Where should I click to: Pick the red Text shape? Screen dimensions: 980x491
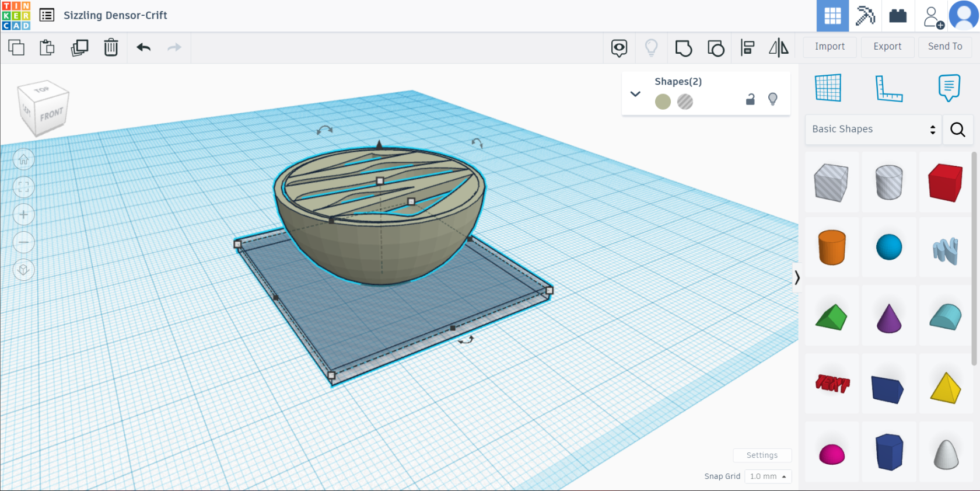[832, 383]
